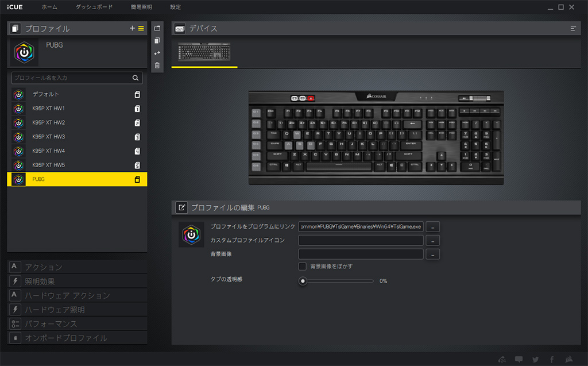Open the ホーム menu tab
The height and width of the screenshot is (366, 588).
pos(49,7)
